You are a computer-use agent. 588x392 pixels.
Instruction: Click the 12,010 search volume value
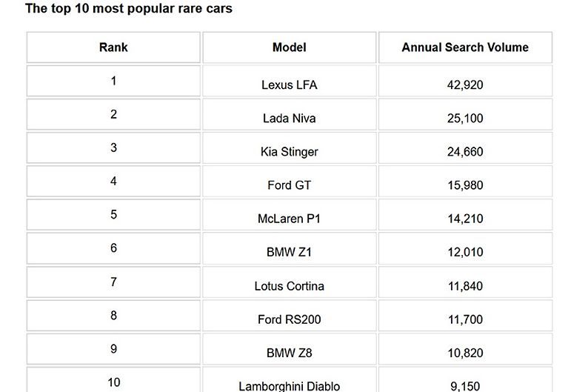coord(465,252)
